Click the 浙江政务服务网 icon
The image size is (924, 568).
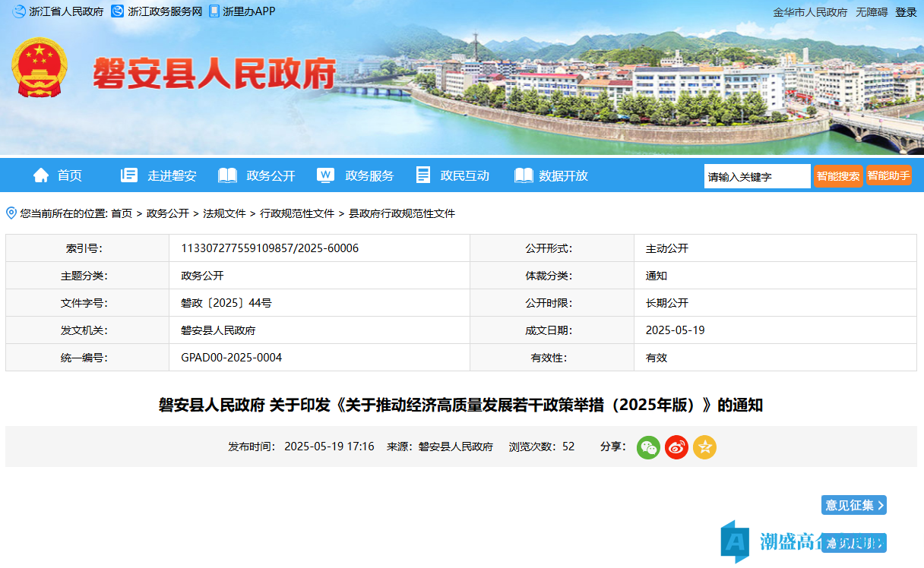(117, 11)
